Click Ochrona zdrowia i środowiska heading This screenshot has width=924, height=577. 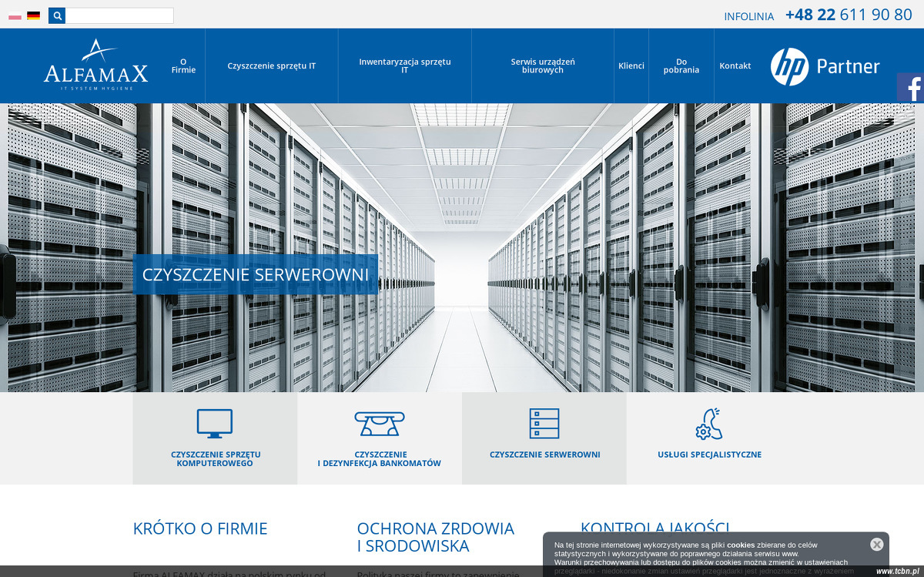pos(436,537)
